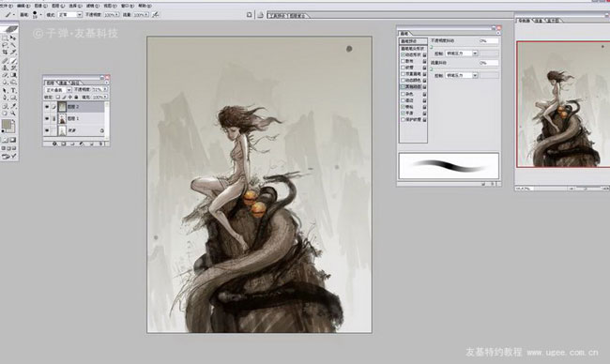Select the Slice tool
Image resolution: width=610 pixels, height=364 pixels.
tap(14, 52)
